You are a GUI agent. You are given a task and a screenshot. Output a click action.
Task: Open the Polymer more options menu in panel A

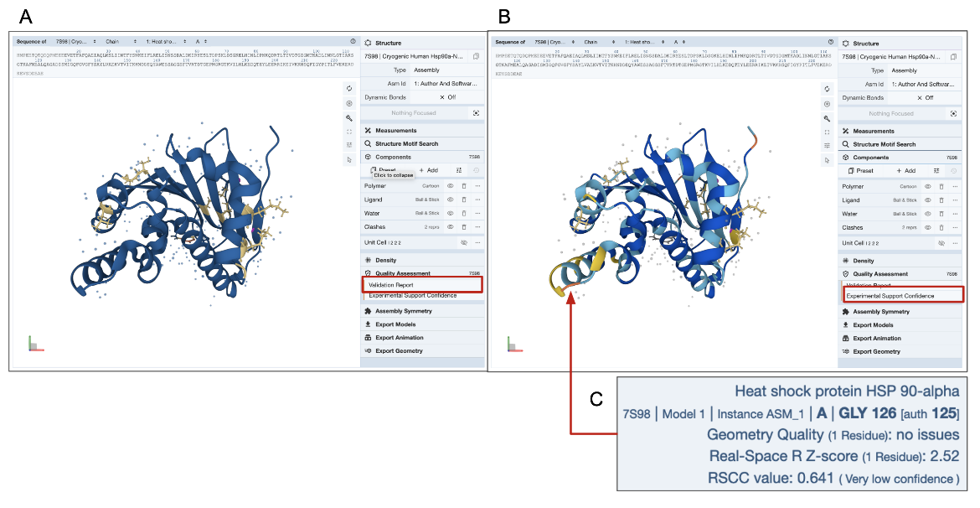pyautogui.click(x=477, y=186)
